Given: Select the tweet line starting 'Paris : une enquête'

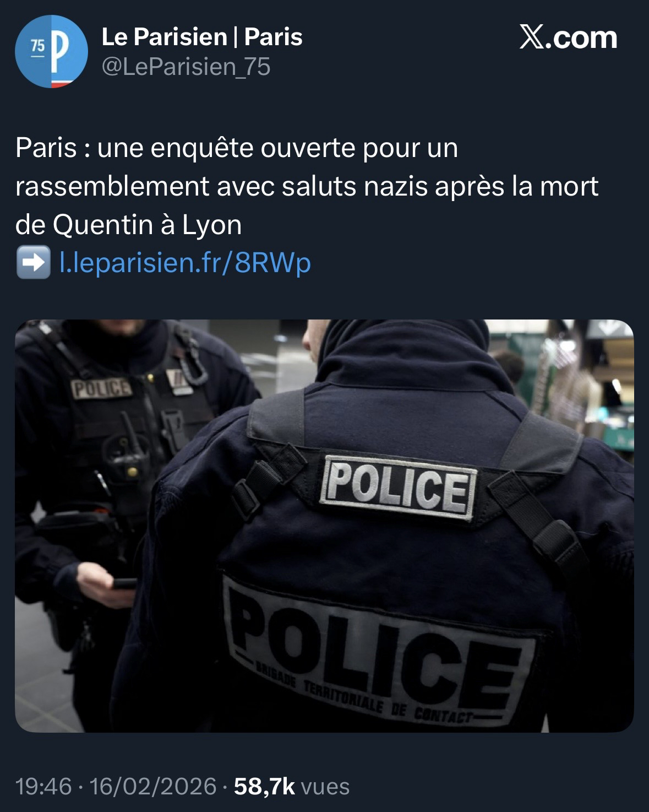Looking at the screenshot, I should click(x=237, y=148).
